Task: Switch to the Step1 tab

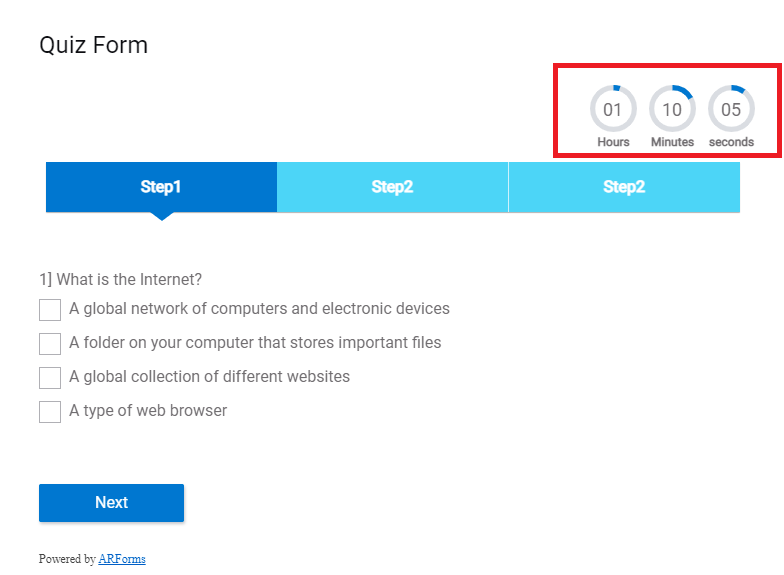Action: click(161, 187)
